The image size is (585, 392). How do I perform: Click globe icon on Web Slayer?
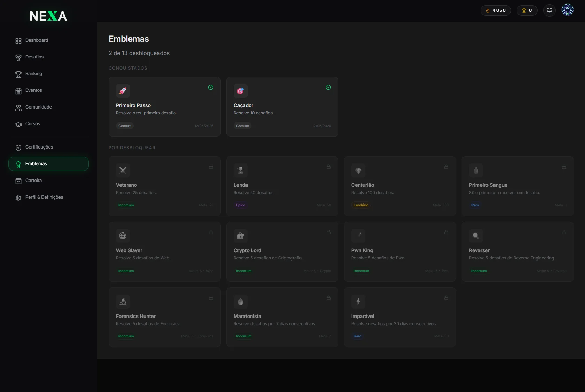(x=123, y=236)
